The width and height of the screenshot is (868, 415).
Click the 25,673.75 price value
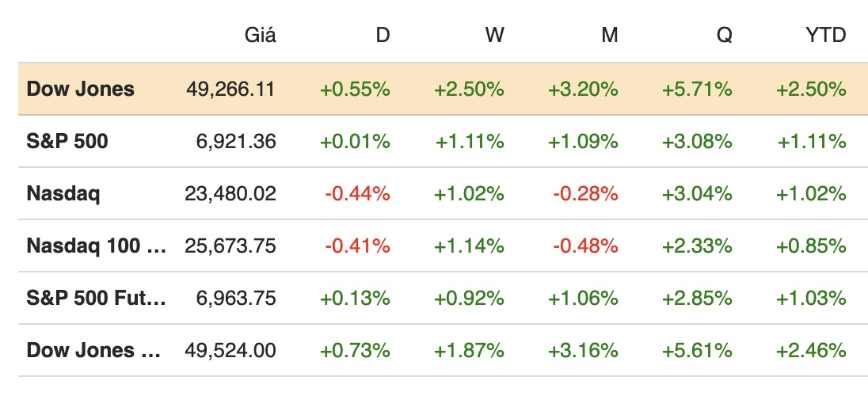point(231,246)
